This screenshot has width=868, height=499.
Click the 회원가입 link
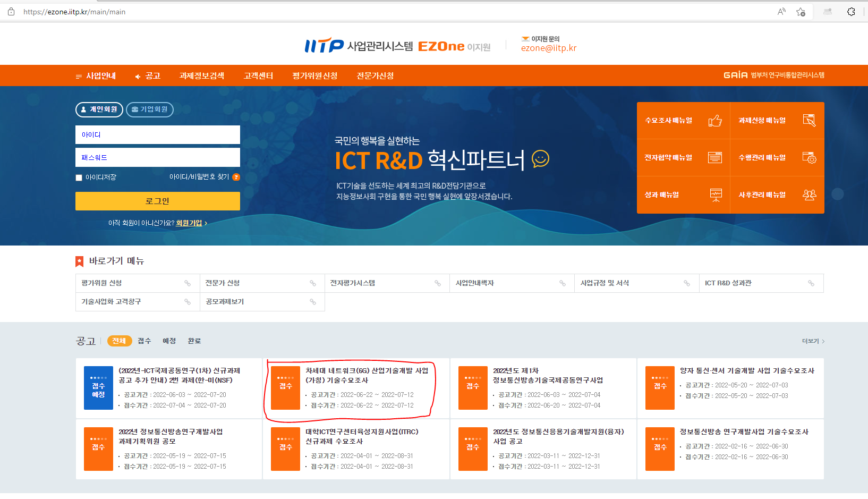(x=189, y=223)
